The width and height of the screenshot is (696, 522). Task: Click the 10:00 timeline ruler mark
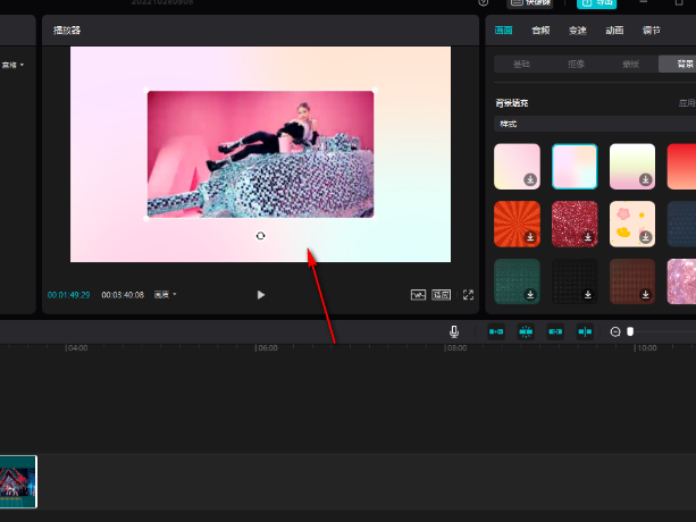[647, 348]
